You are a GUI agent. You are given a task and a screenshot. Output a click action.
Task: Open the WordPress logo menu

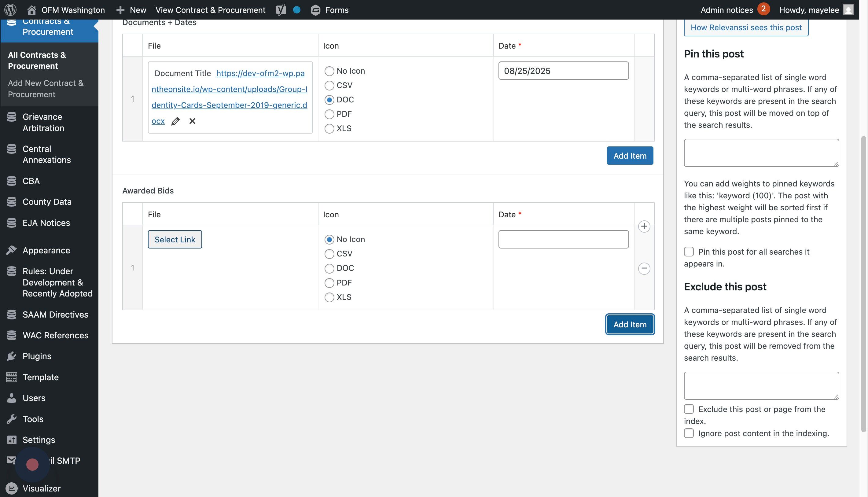(10, 10)
